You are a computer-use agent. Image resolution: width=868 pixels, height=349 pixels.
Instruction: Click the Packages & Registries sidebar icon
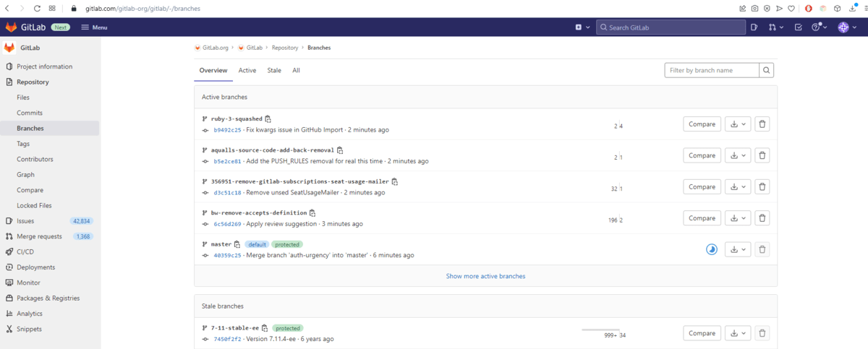tap(9, 298)
